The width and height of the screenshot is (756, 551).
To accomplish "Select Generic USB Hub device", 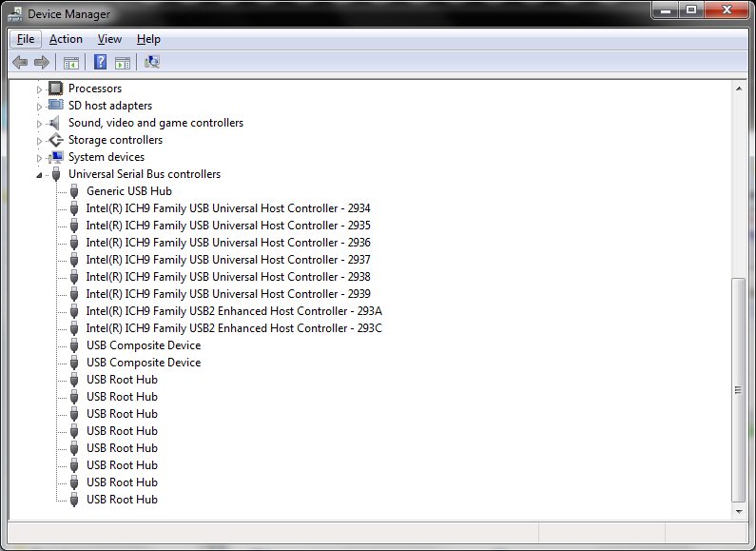I will pyautogui.click(x=129, y=191).
